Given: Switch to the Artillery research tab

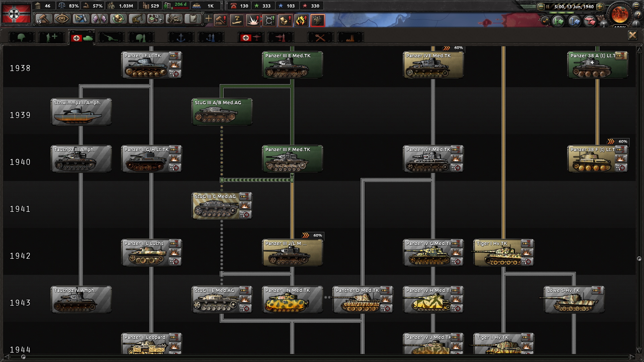Looking at the screenshot, I should (111, 38).
